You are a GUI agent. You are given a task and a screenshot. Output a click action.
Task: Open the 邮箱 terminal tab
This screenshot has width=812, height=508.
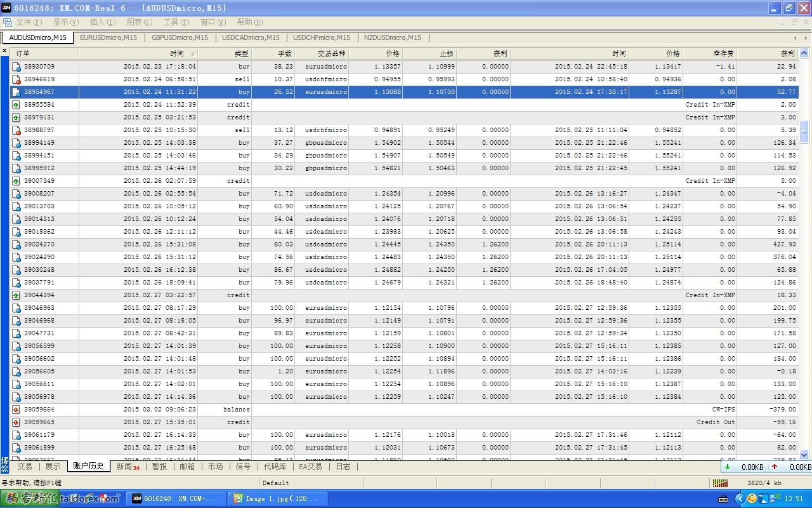click(187, 466)
